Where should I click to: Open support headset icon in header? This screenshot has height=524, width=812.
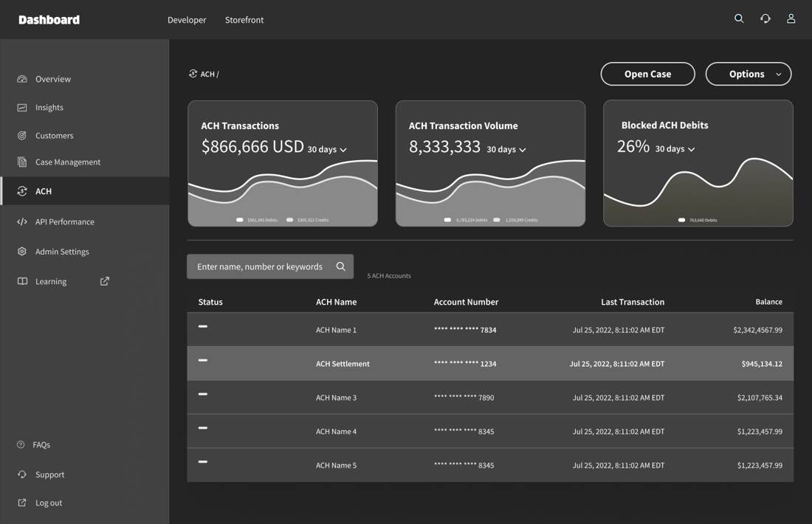(x=765, y=19)
